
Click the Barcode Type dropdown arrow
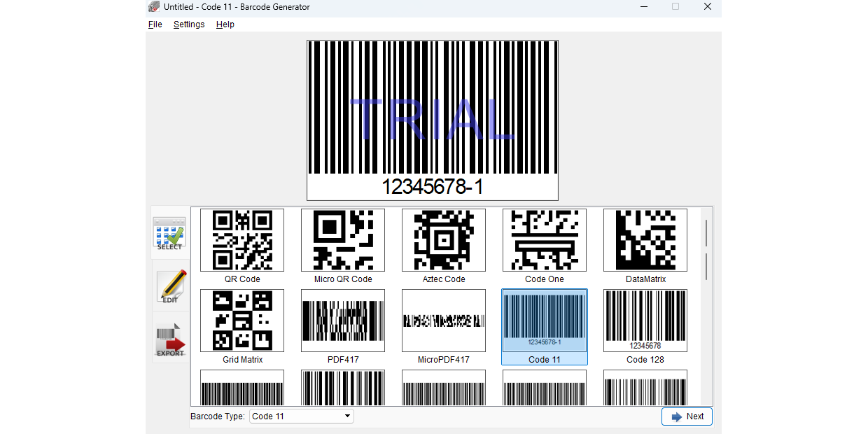pyautogui.click(x=348, y=416)
